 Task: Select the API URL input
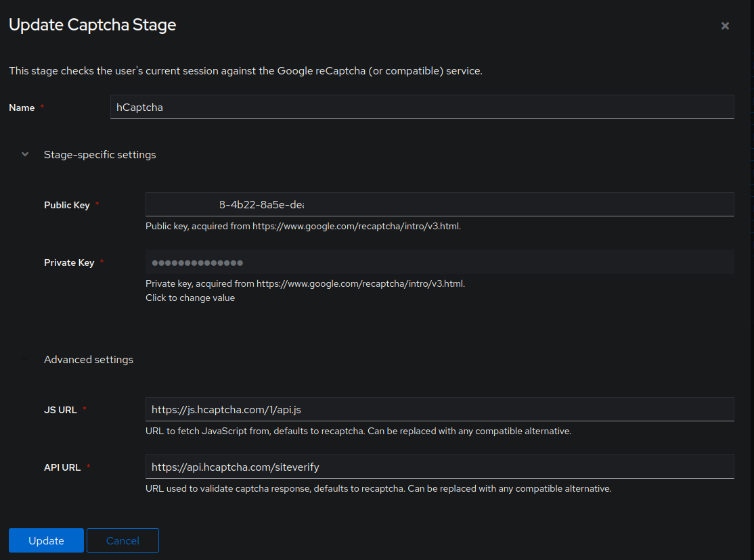[439, 467]
